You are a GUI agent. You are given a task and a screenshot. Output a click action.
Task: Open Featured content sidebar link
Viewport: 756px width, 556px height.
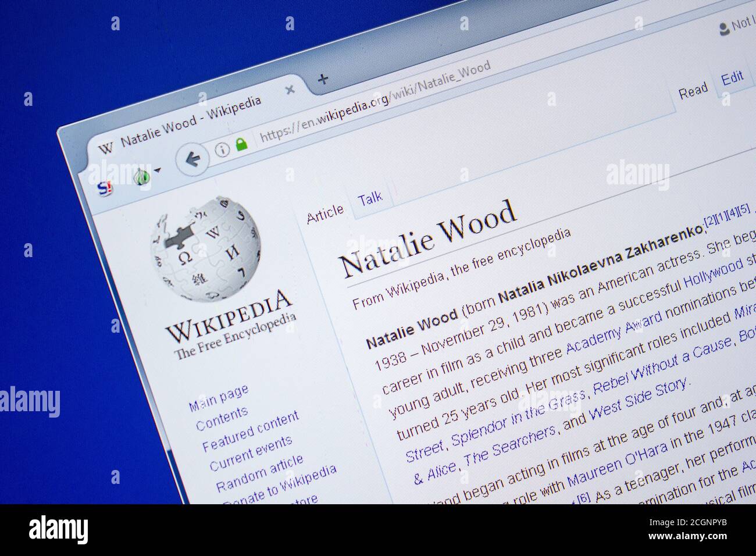(250, 431)
